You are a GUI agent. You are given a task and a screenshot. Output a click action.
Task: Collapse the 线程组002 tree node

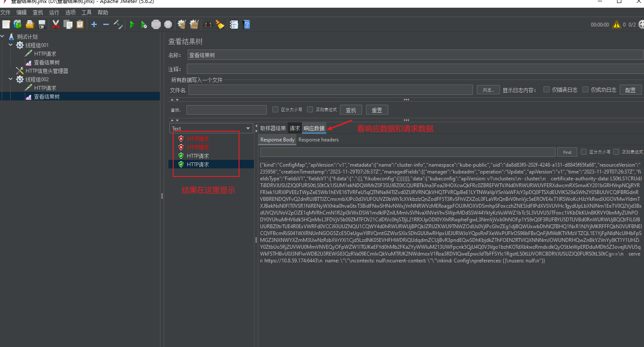[x=11, y=79]
